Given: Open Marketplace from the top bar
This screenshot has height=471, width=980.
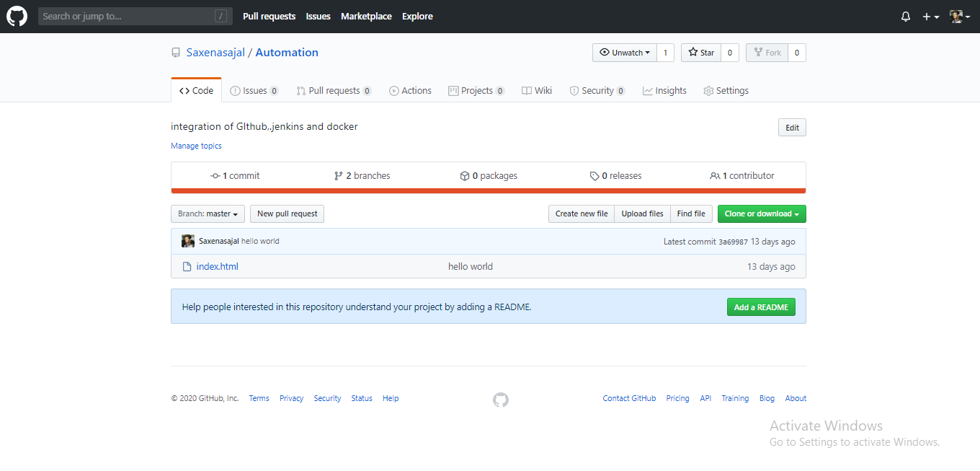Looking at the screenshot, I should (366, 16).
